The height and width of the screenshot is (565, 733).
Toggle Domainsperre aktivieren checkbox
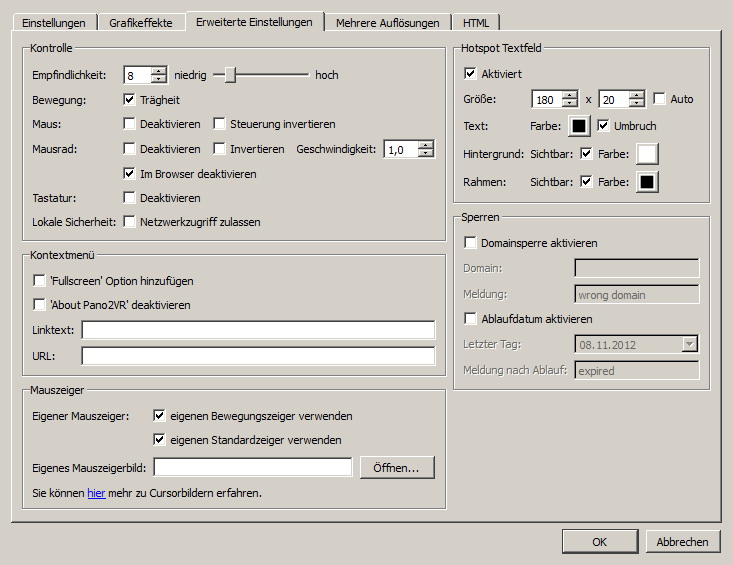pyautogui.click(x=471, y=242)
